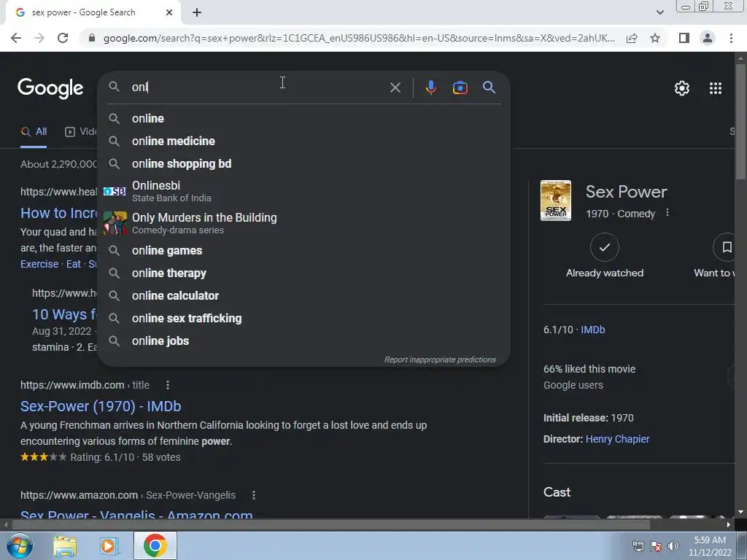Submit search with magnifier button
This screenshot has height=560, width=747.
click(489, 87)
